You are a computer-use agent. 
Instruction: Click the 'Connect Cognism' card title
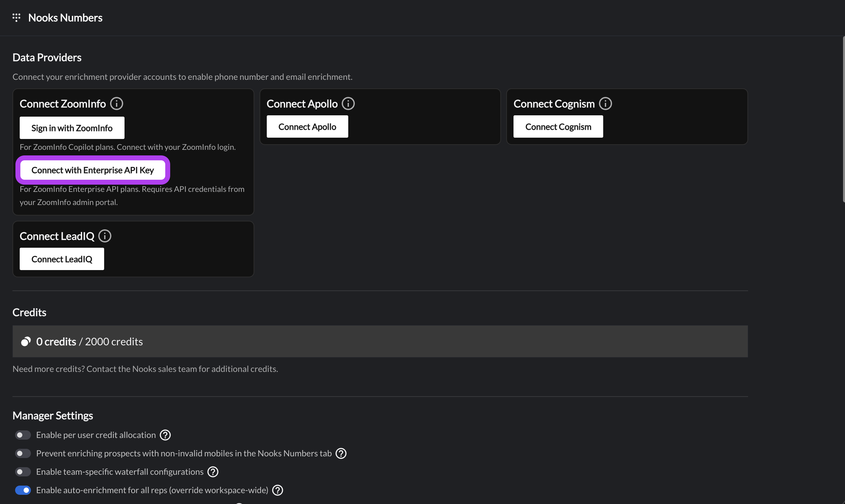[554, 103]
